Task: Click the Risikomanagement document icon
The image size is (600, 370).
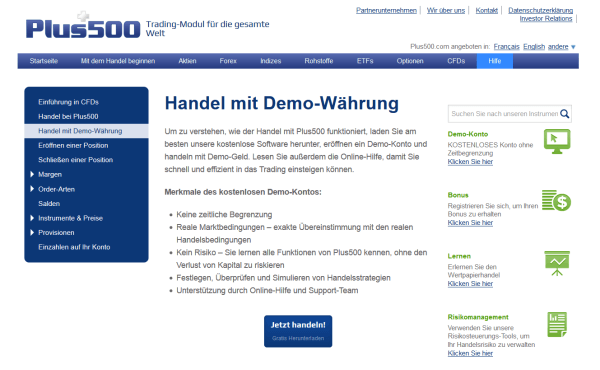Action: click(x=557, y=324)
